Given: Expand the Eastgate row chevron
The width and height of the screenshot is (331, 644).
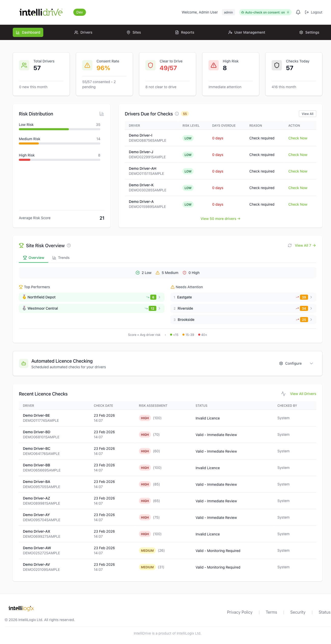Looking at the screenshot, I should click(311, 297).
